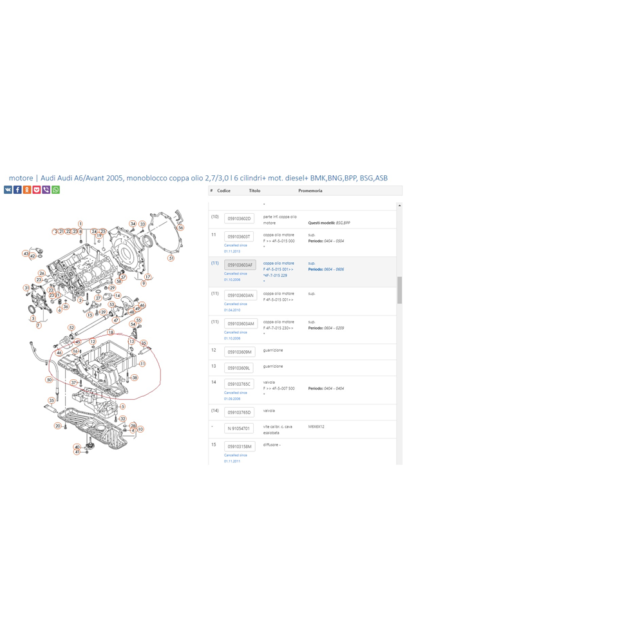Viewport: 644px width, 644px height.
Task: Click the Facebook share icon
Action: [x=17, y=190]
